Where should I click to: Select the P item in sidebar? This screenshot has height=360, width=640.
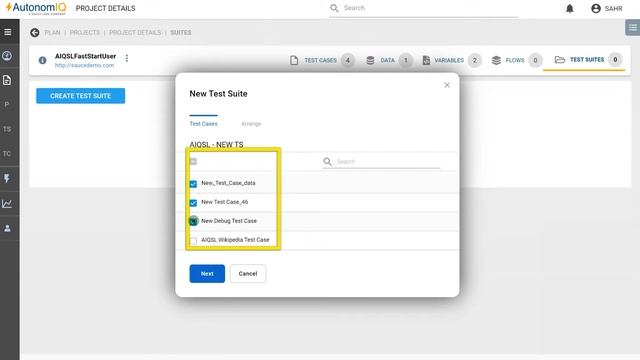click(7, 104)
